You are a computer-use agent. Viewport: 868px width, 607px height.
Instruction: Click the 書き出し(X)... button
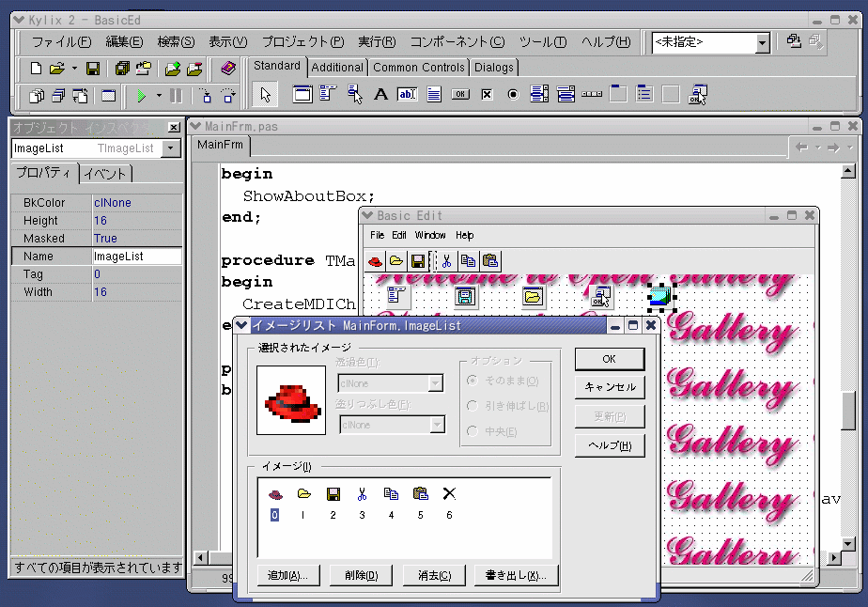tap(516, 575)
